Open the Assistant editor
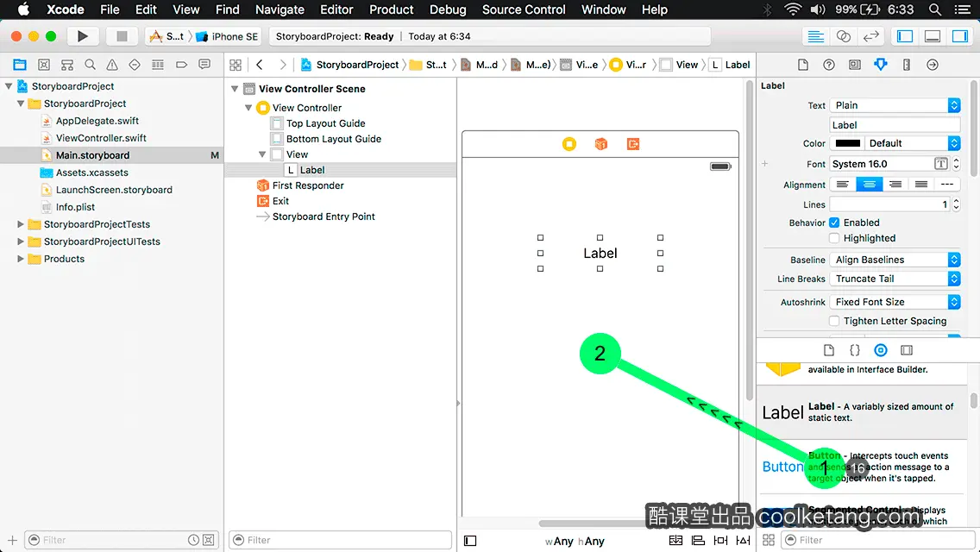The image size is (980, 552). pyautogui.click(x=843, y=36)
